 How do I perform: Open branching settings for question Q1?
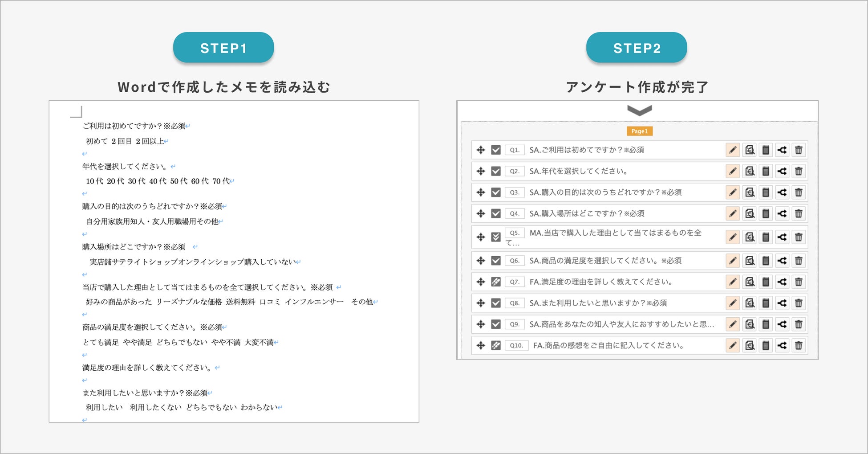click(x=782, y=150)
